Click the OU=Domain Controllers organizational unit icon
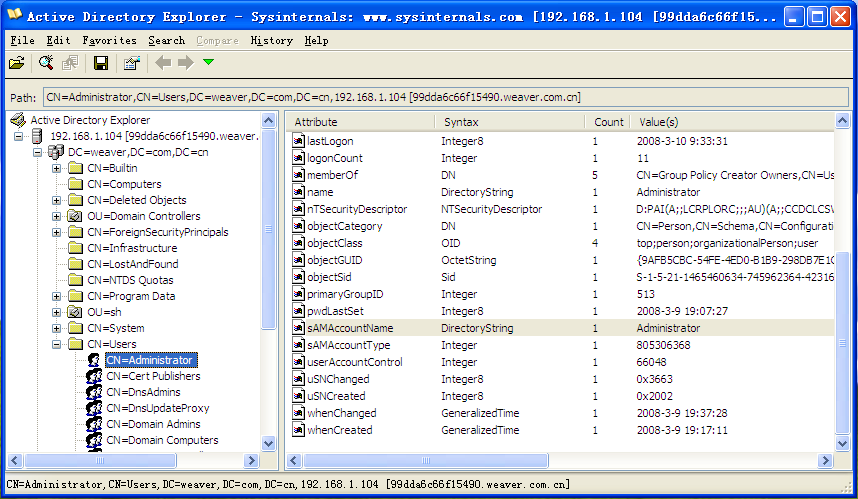The image size is (858, 499). coord(75,216)
